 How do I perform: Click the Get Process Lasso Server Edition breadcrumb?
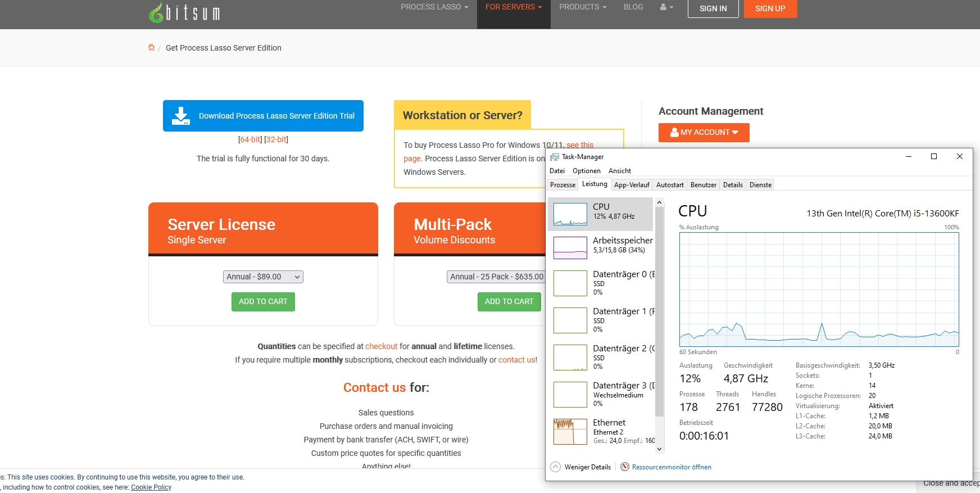click(x=224, y=48)
